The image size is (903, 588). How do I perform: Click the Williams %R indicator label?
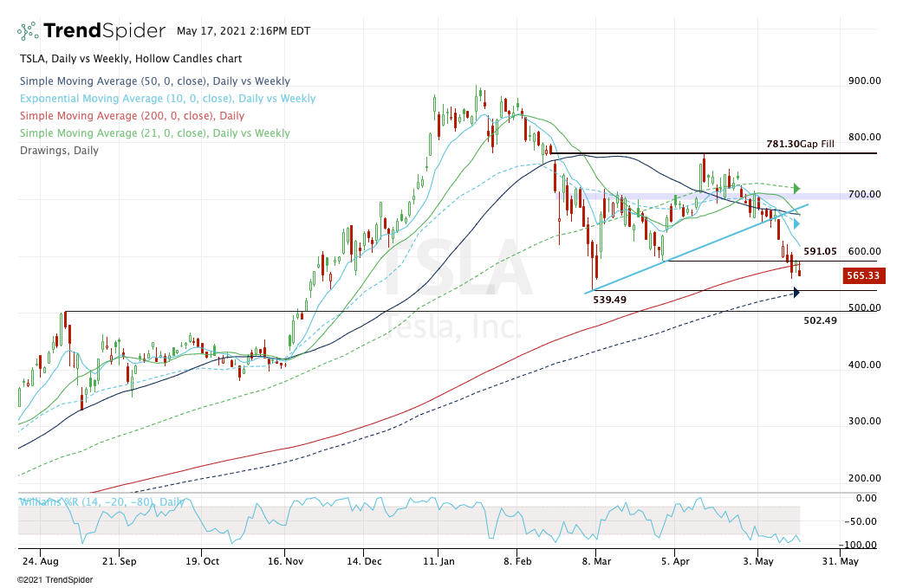click(x=101, y=501)
